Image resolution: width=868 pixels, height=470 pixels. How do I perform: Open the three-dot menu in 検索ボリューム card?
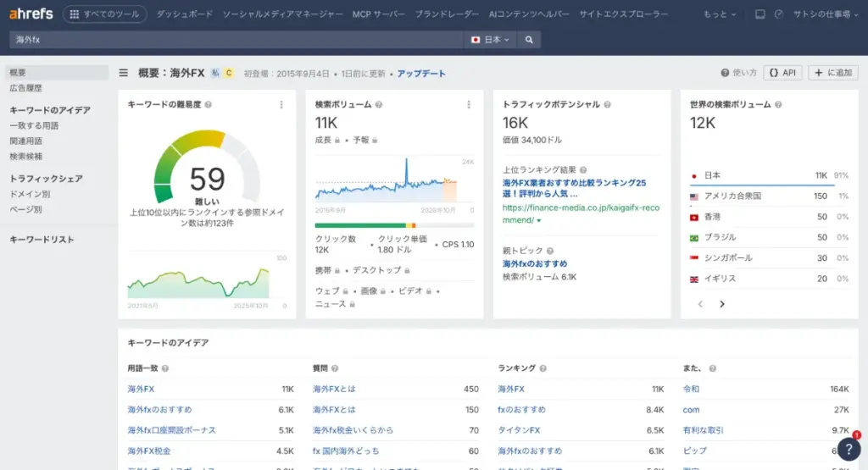click(468, 105)
